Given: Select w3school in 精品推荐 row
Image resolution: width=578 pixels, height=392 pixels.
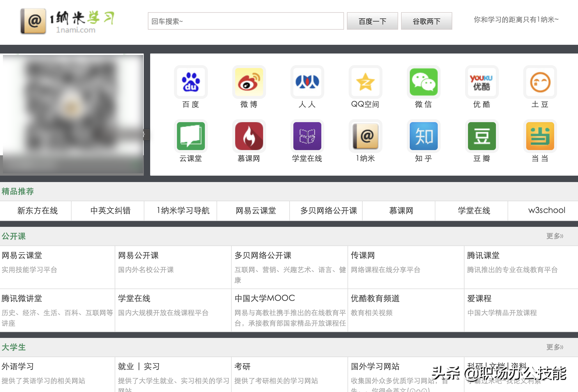Looking at the screenshot, I should click(547, 210).
